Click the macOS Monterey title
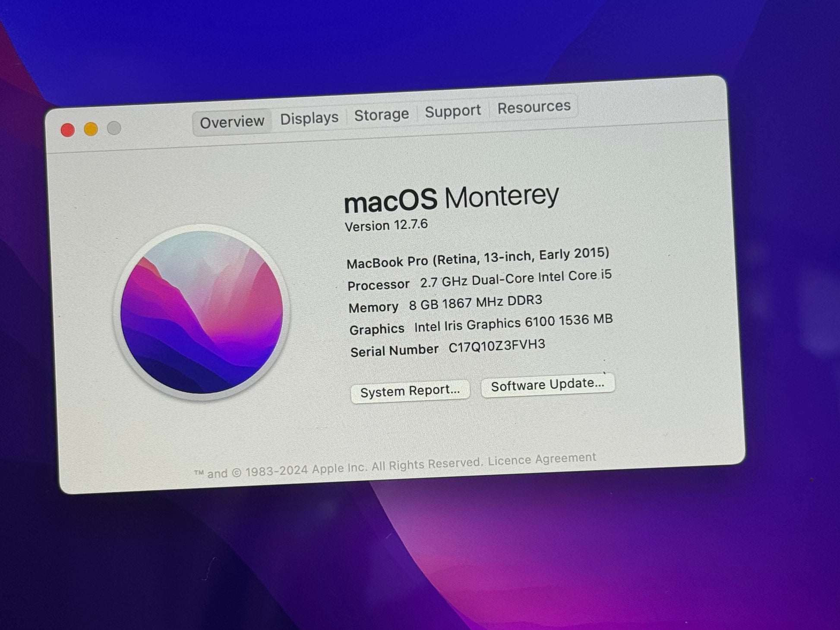The height and width of the screenshot is (630, 840). (x=451, y=199)
